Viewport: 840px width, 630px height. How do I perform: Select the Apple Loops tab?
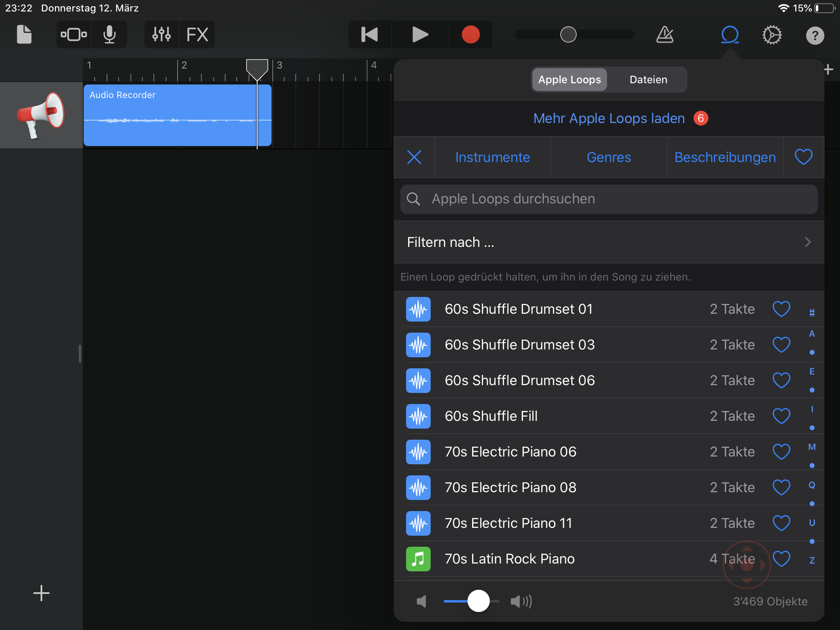569,80
